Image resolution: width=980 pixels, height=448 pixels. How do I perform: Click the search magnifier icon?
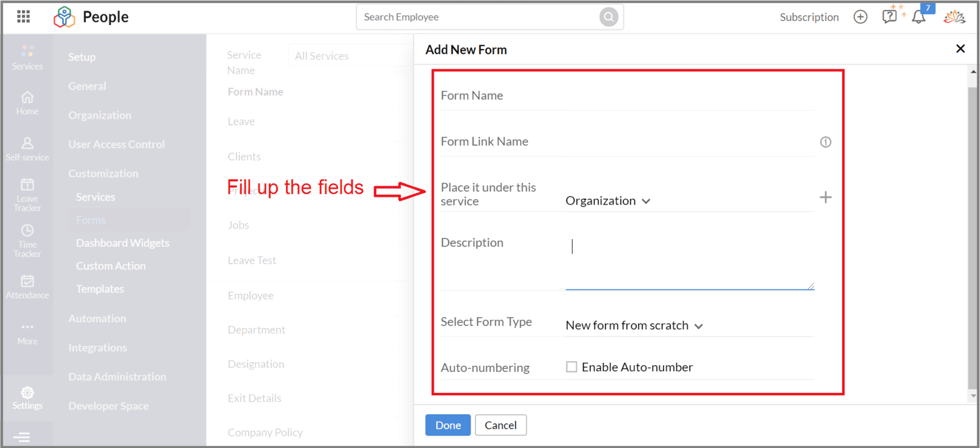[609, 17]
